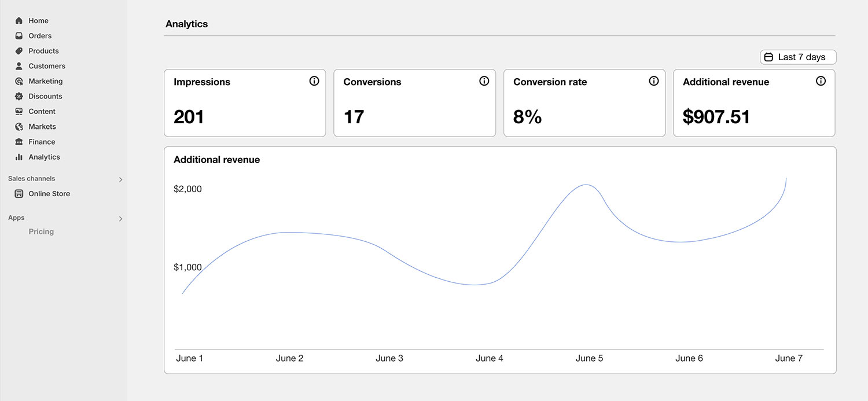
Task: Open the Last 7 days date picker
Action: (797, 57)
